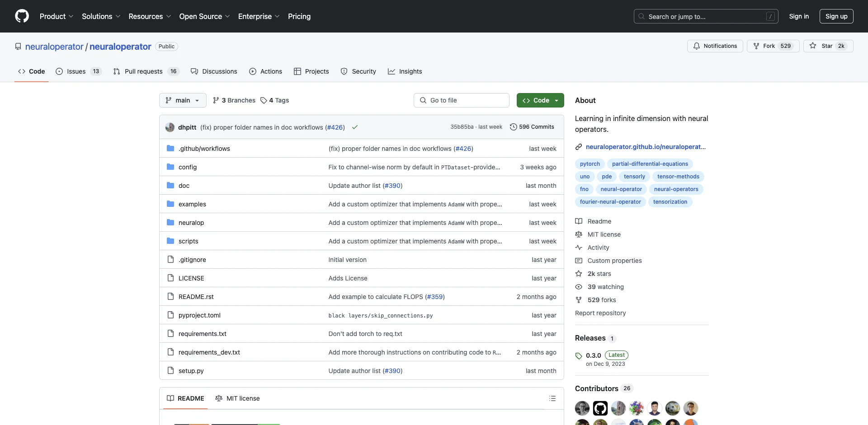The image size is (868, 425).
Task: Select the pytorch topic tag
Action: coord(590,164)
